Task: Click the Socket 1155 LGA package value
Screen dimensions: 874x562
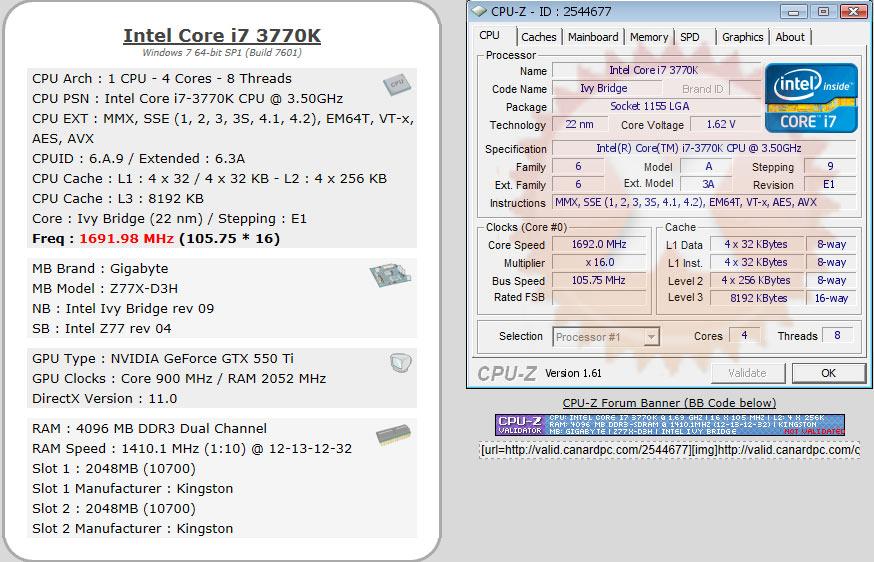Action: tap(656, 106)
